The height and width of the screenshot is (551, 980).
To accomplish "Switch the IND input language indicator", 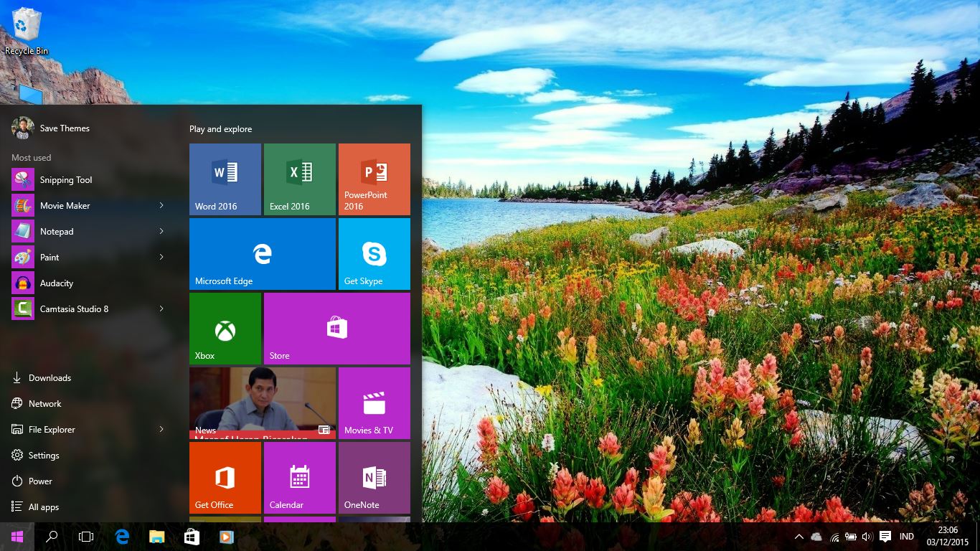I will tap(907, 537).
